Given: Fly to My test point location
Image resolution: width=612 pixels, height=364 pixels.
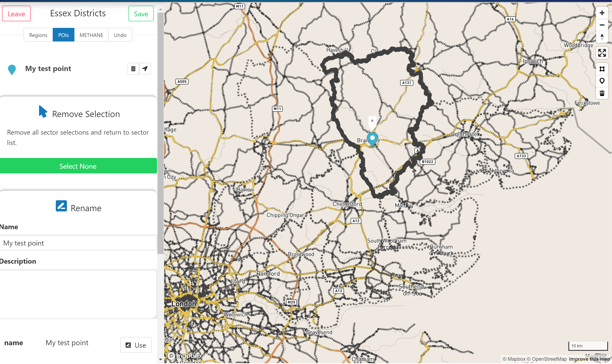Looking at the screenshot, I should [x=145, y=69].
